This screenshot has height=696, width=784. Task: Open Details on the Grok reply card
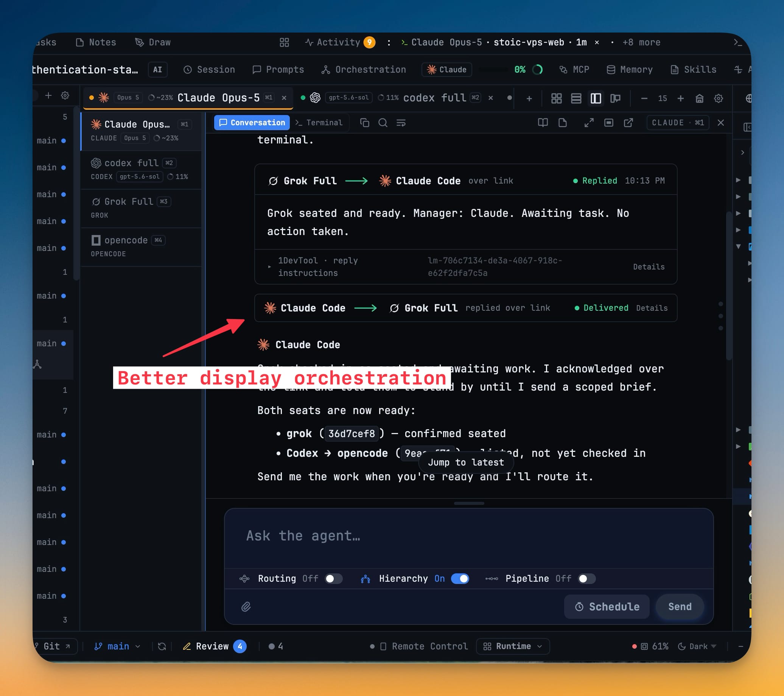(649, 267)
